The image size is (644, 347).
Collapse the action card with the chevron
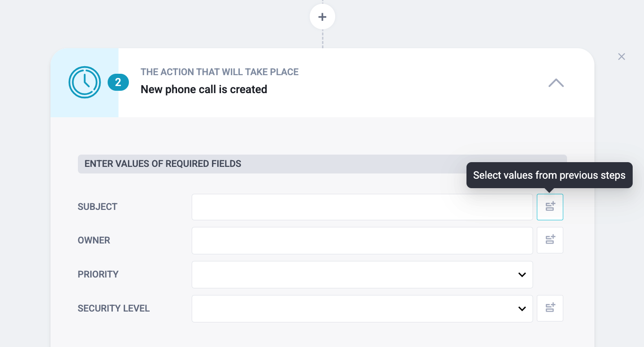pos(556,83)
